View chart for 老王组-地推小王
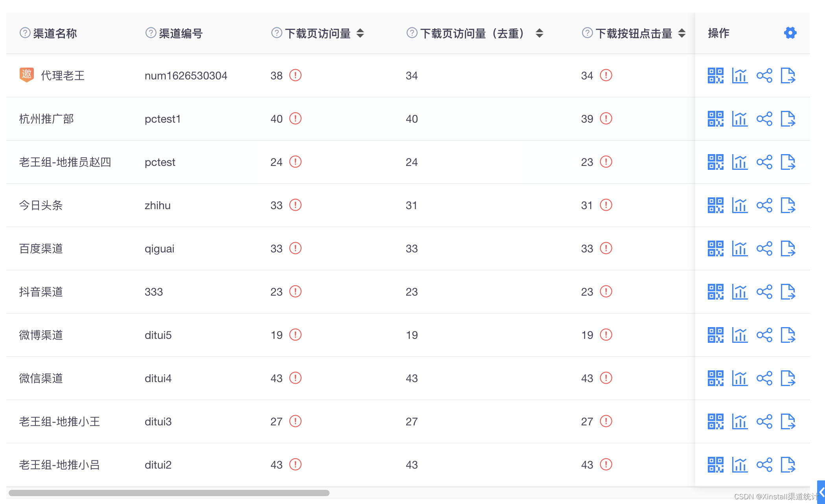The height and width of the screenshot is (504, 825). point(740,421)
